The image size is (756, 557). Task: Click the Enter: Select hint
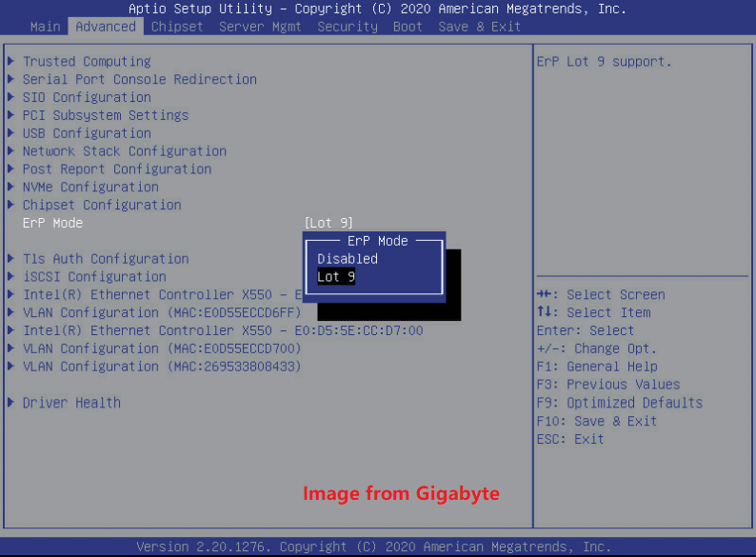coord(586,330)
